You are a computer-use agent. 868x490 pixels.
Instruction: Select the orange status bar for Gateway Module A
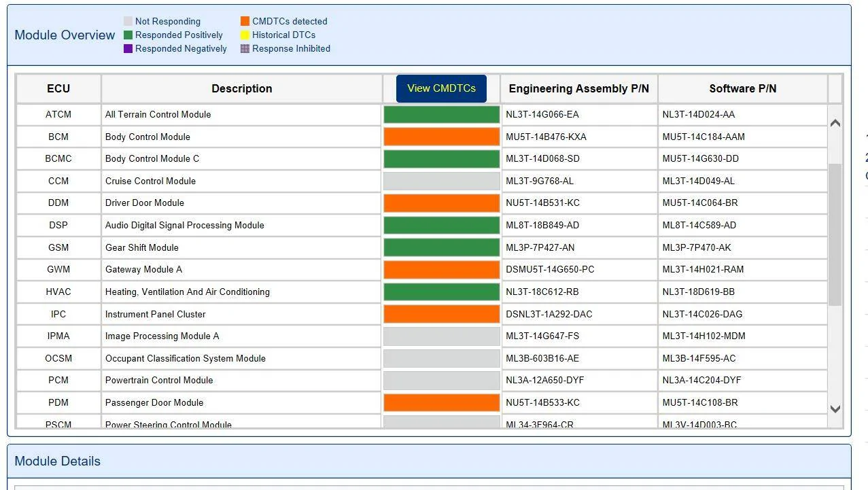441,270
